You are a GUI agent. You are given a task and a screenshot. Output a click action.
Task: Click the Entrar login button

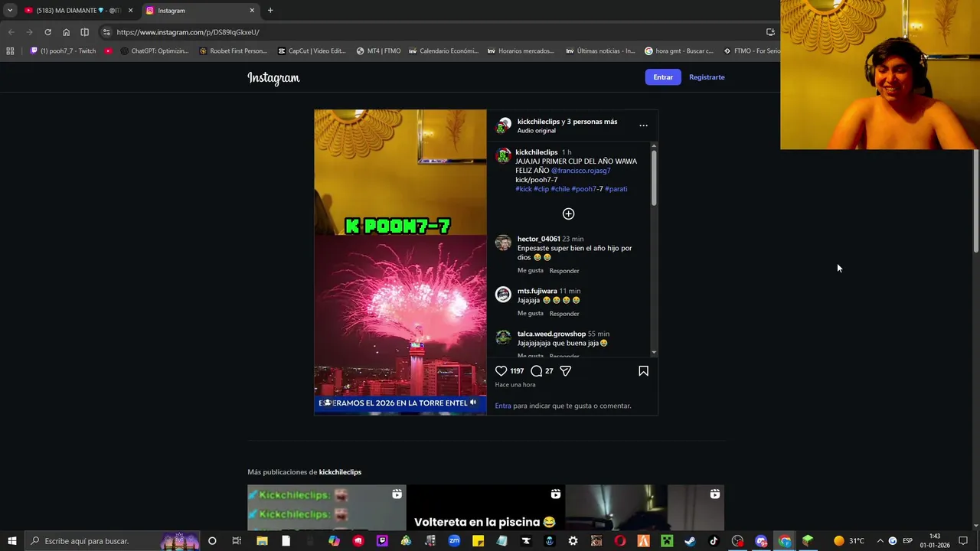click(663, 77)
